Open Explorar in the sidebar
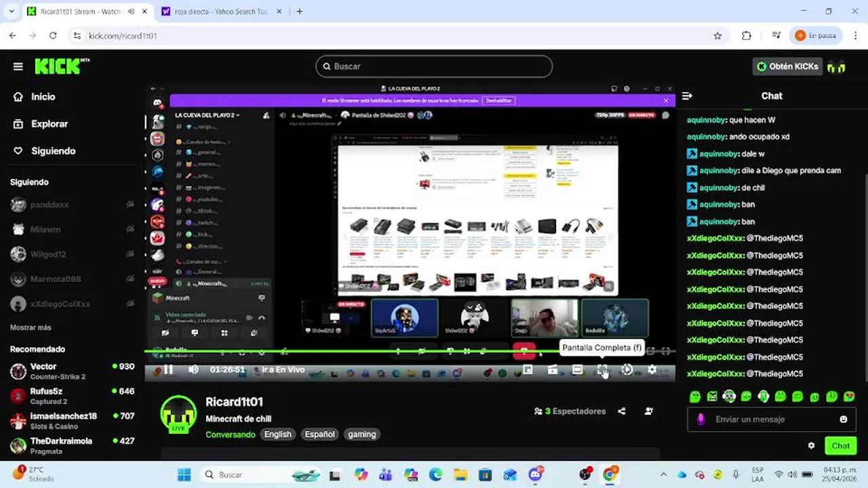The image size is (868, 488). point(41,124)
